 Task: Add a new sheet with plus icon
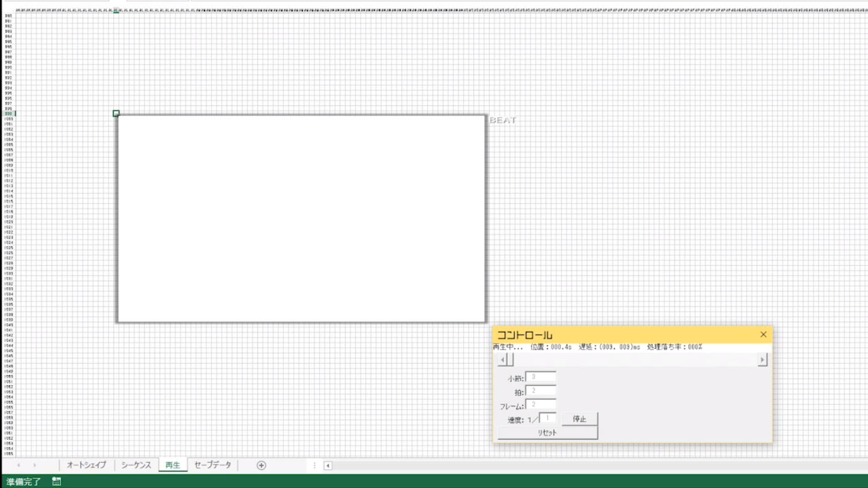point(261,466)
